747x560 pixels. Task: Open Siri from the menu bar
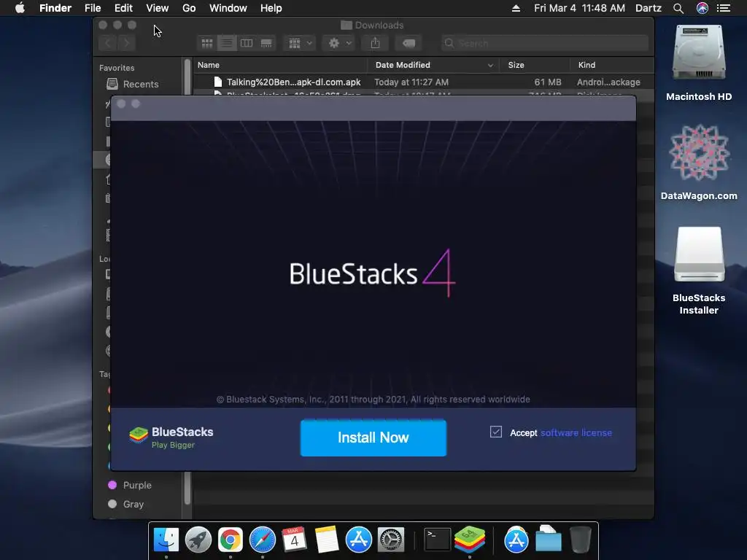(x=703, y=8)
